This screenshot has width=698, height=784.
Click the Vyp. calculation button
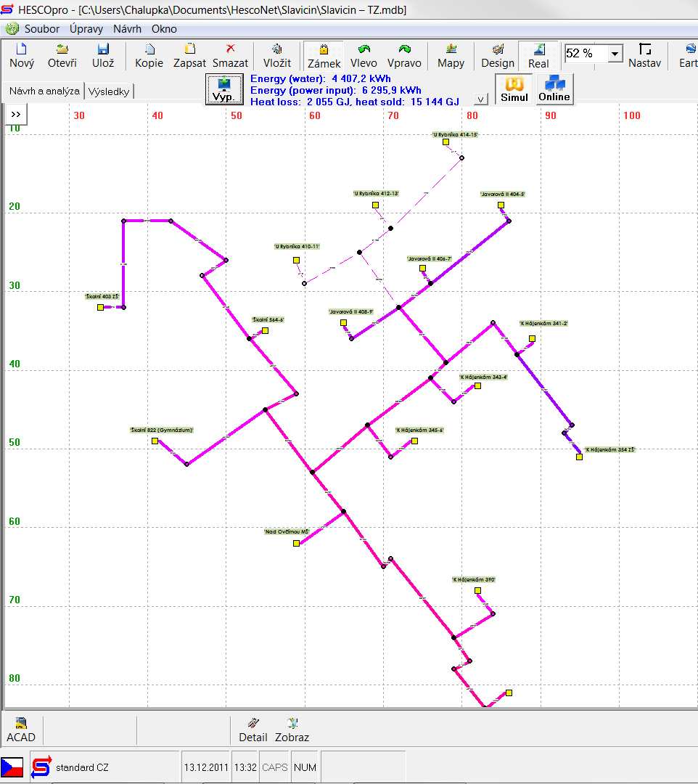pos(224,89)
